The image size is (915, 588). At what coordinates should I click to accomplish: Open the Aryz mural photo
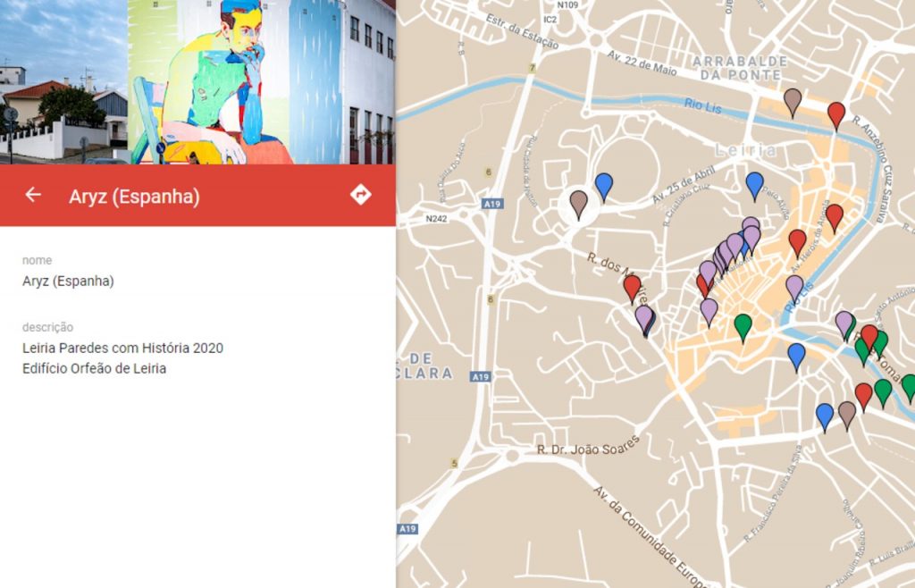(197, 82)
